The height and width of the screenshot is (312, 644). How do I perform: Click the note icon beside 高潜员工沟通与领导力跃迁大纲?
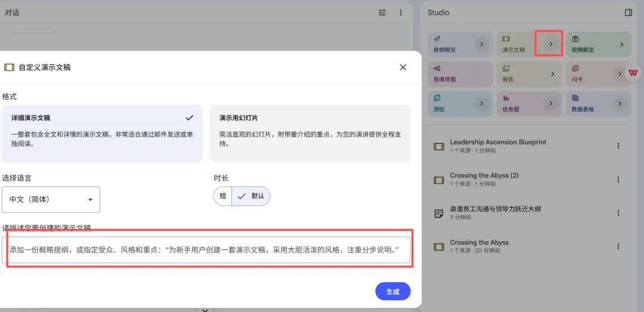pos(439,213)
